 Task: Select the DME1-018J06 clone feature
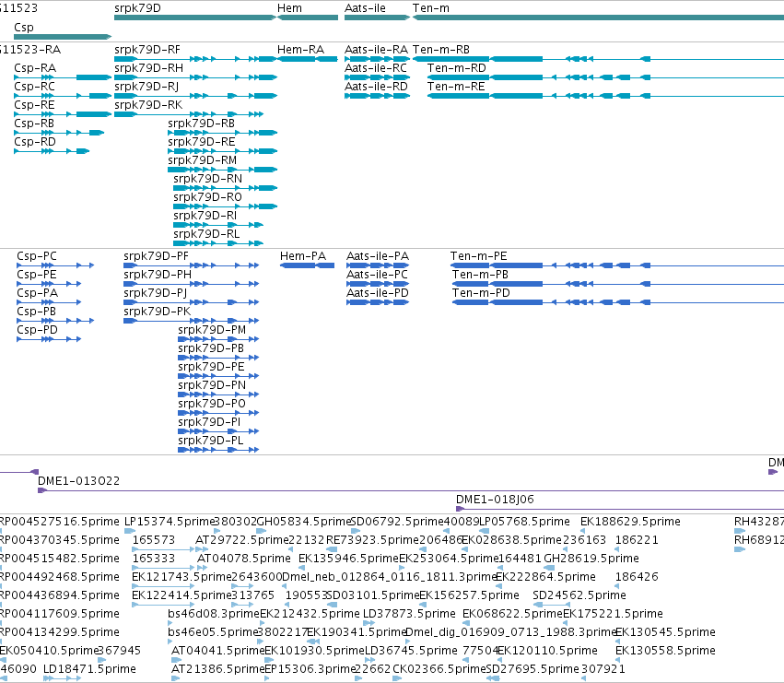tap(620, 509)
